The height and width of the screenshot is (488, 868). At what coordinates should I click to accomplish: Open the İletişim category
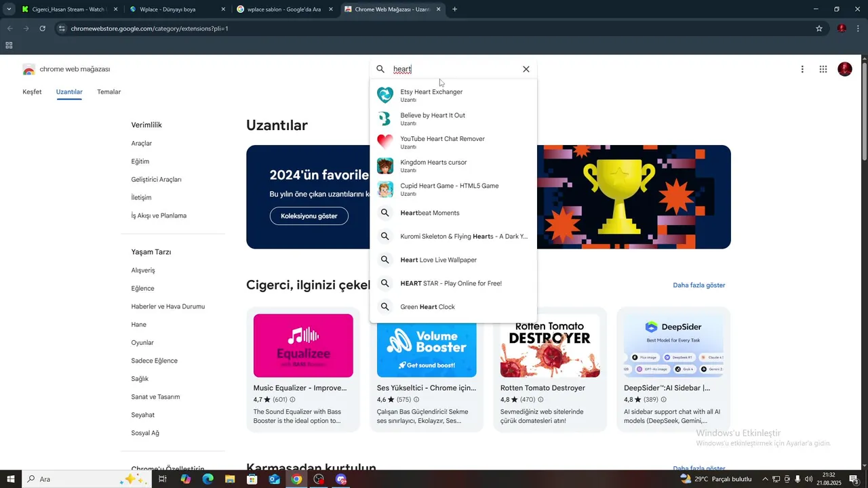click(x=141, y=198)
